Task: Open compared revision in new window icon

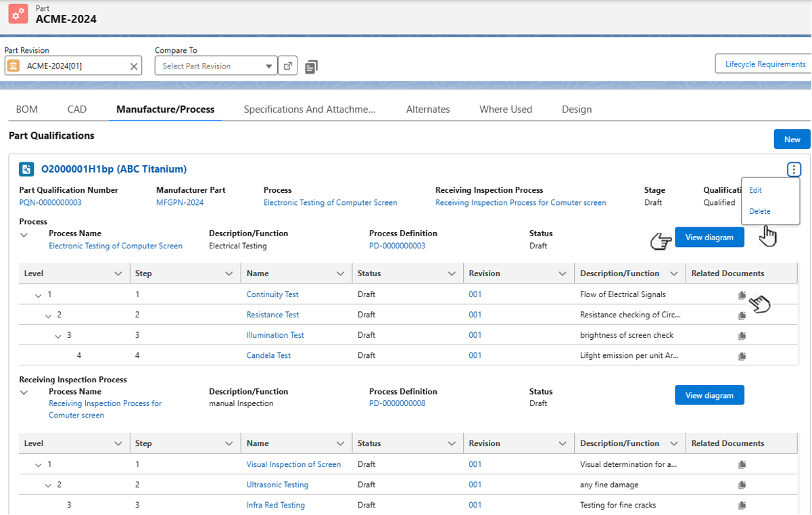Action: (288, 66)
